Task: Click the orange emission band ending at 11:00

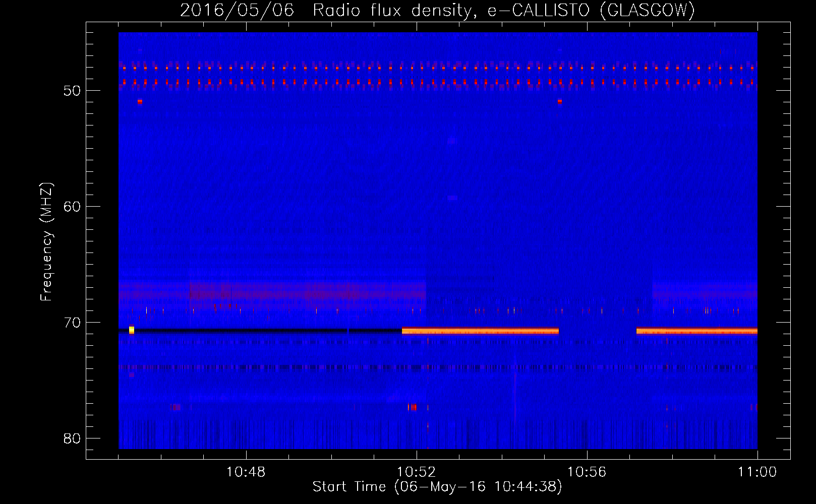Action: (x=697, y=331)
